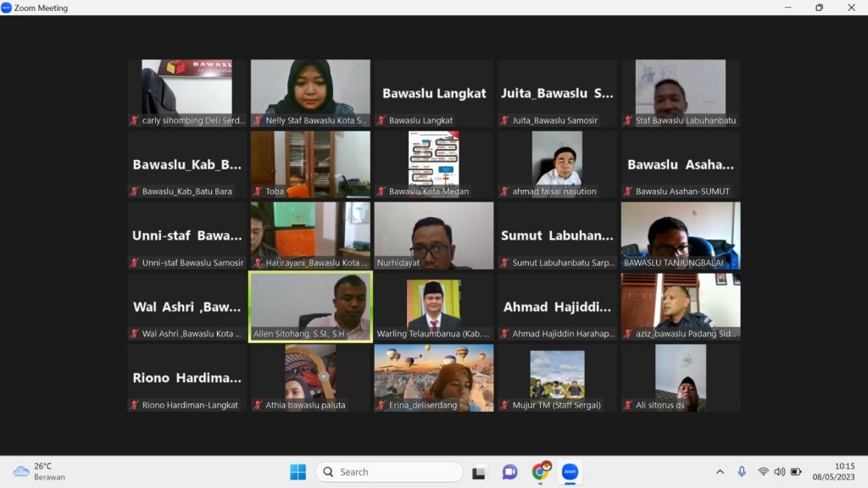Click muted mic icon for Bawaslu Langkat
This screenshot has height=488, width=868.
point(381,120)
